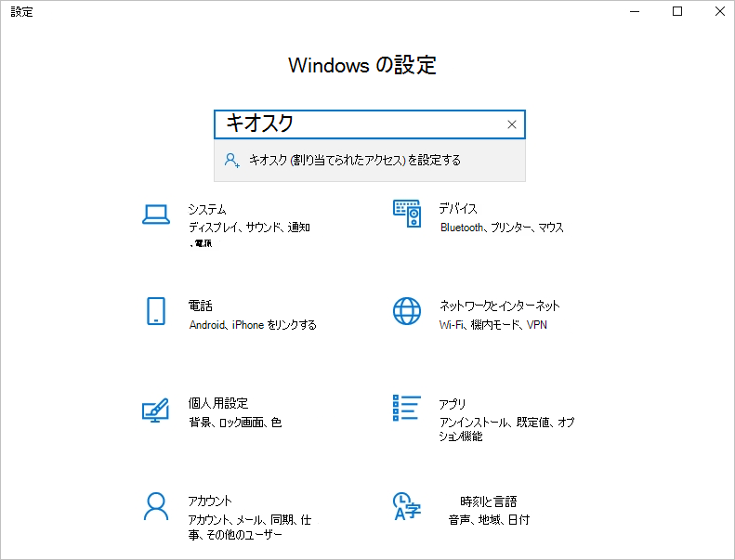Click into the キオスク search field
The image size is (735, 560).
370,124
